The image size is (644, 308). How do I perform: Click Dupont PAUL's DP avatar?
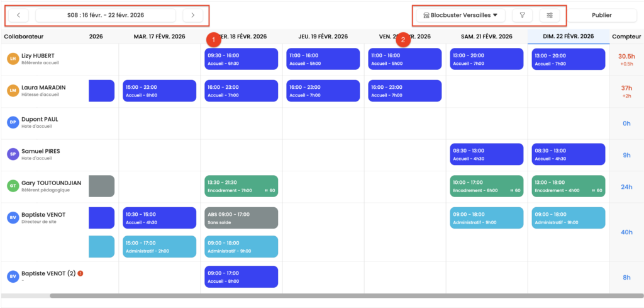(x=13, y=122)
